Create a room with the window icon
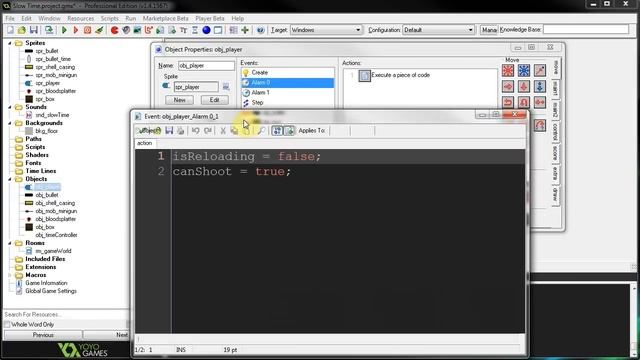The height and width of the screenshot is (360, 640). point(218,30)
